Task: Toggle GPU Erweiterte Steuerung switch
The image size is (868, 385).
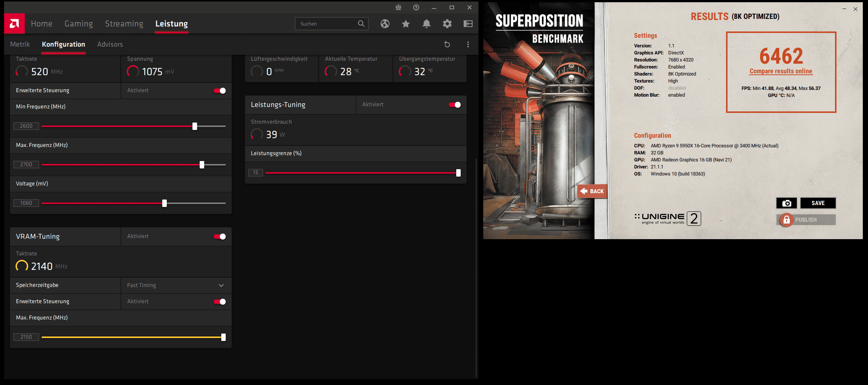Action: [220, 91]
